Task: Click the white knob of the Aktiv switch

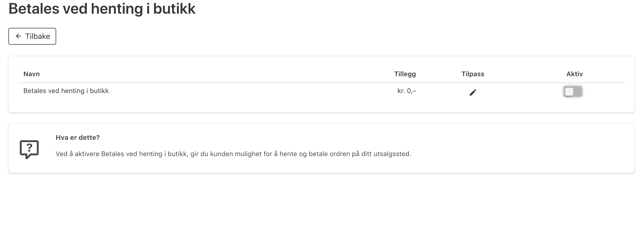Action: point(569,91)
